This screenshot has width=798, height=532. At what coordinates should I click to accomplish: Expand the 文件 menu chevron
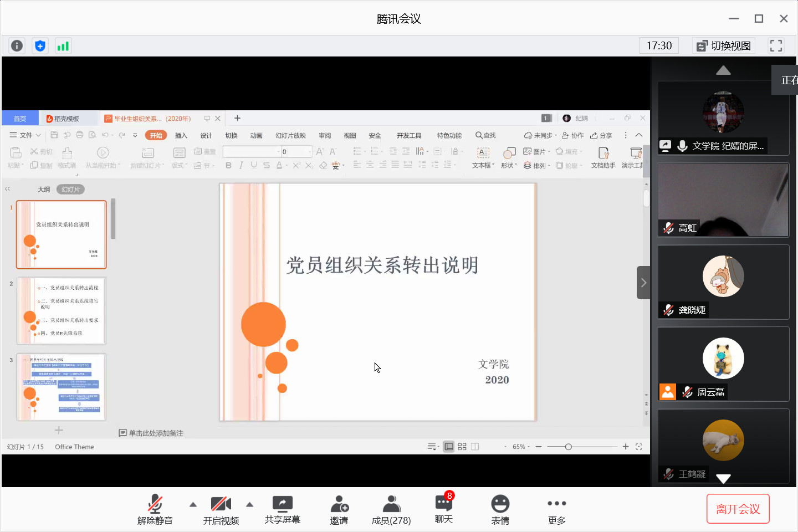point(38,135)
